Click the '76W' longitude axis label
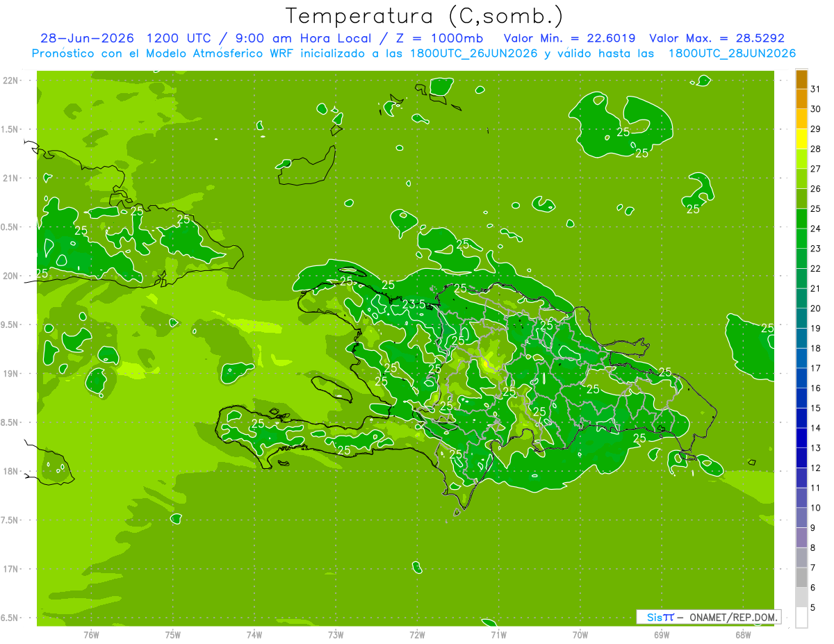 [x=91, y=634]
